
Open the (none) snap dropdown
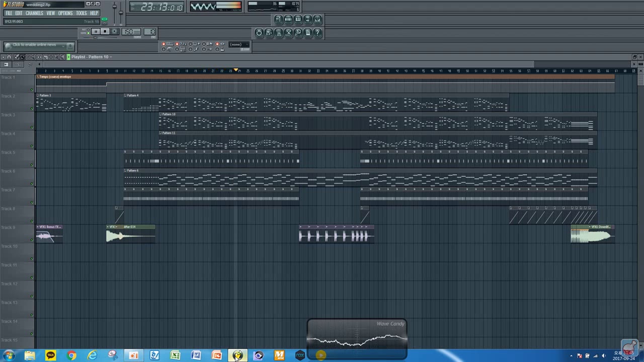(x=238, y=44)
